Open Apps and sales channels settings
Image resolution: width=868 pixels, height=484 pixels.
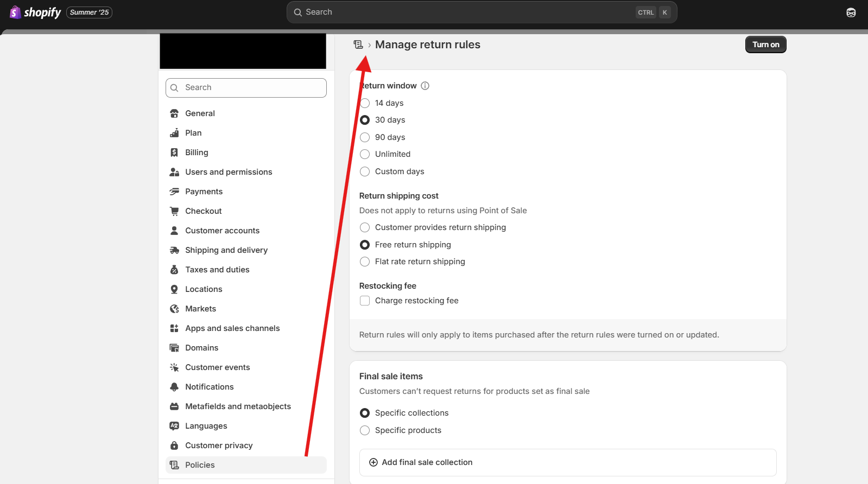(246, 328)
